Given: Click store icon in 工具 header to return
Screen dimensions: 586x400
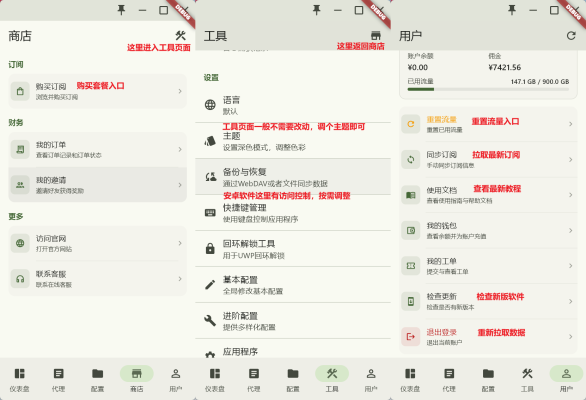Looking at the screenshot, I should pyautogui.click(x=376, y=36).
